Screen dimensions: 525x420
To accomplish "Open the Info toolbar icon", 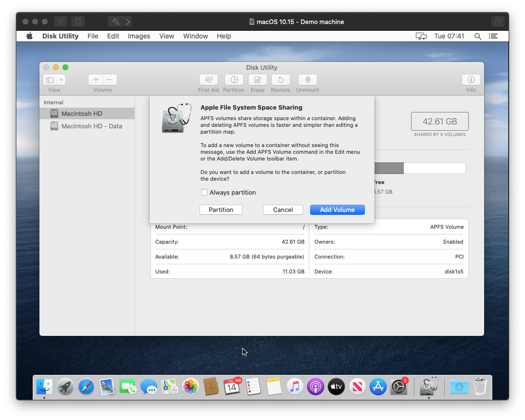I will pyautogui.click(x=471, y=80).
